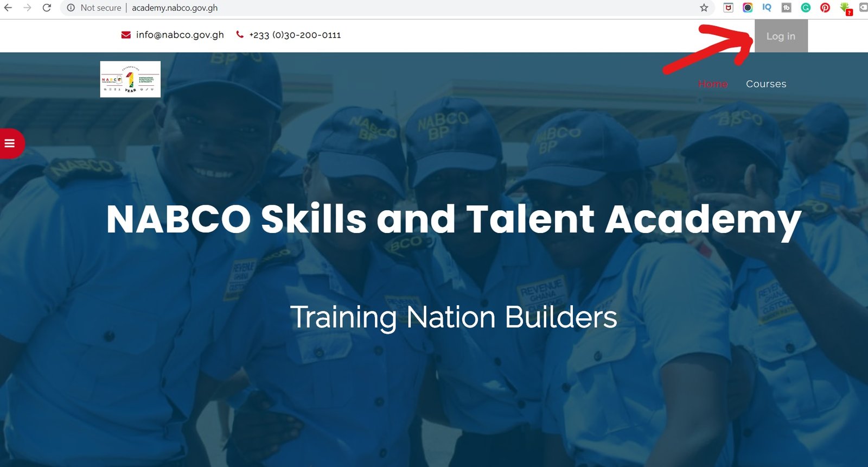Open the IQ extension icon
868x467 pixels.
coord(767,8)
